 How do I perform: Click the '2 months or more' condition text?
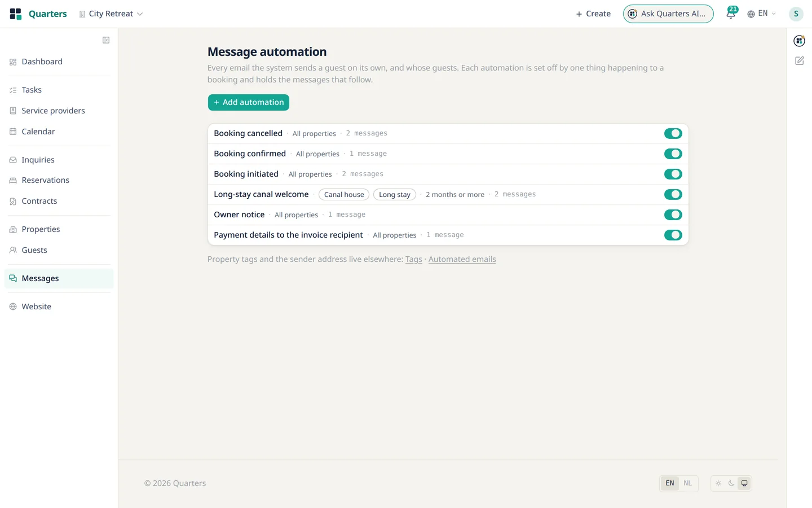455,195
